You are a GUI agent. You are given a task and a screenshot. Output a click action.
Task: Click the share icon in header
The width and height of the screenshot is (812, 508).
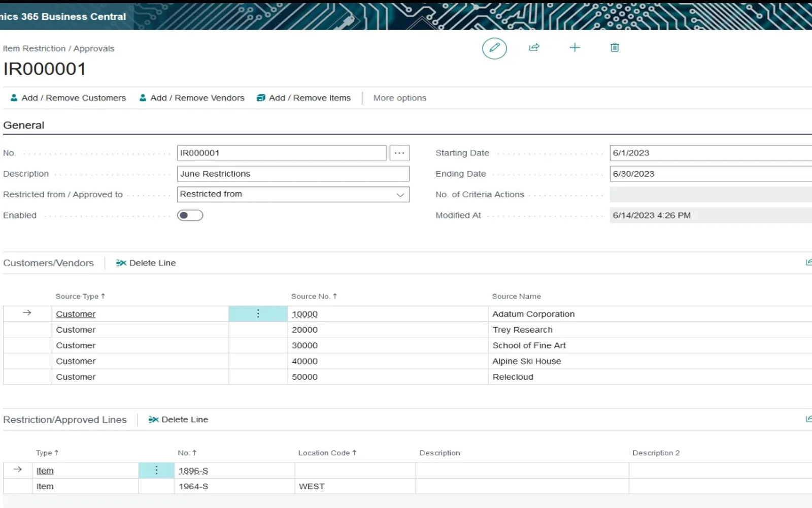tap(534, 48)
